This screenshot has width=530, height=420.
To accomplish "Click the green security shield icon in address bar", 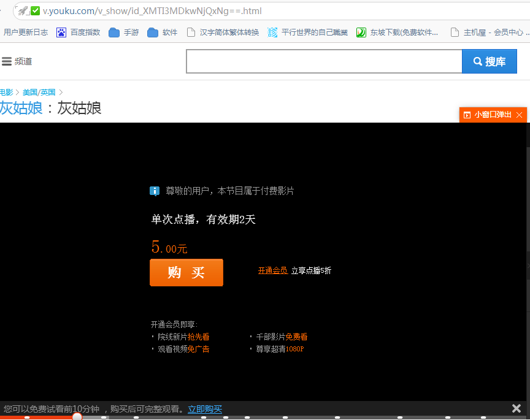I will 35,11.
